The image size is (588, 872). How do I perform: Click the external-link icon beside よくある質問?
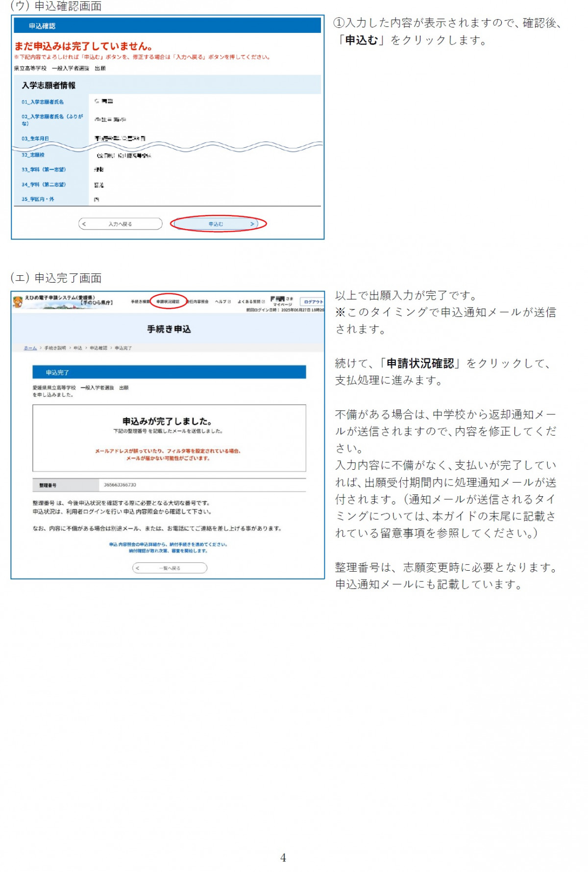click(x=263, y=302)
